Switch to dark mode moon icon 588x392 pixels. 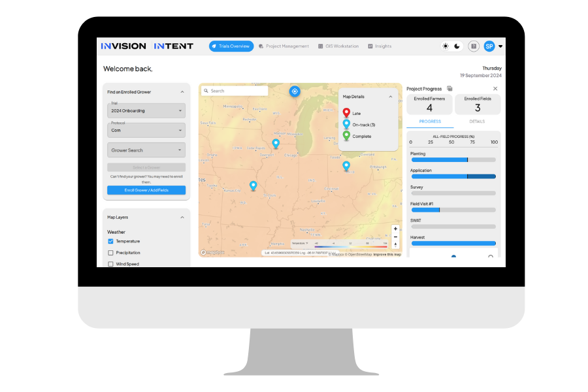tap(457, 46)
